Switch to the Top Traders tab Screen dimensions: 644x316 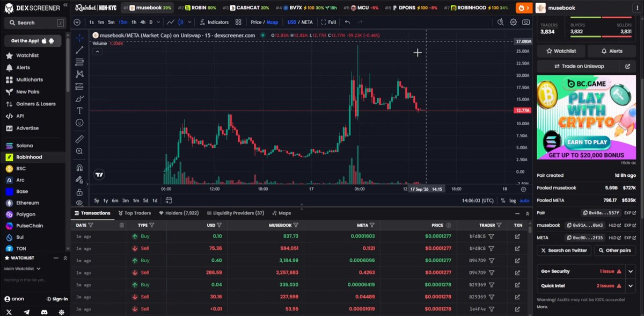[136, 213]
